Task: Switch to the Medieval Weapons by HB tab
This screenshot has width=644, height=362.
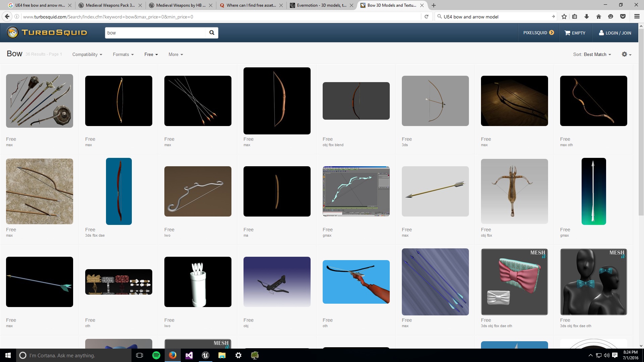Action: (x=180, y=5)
